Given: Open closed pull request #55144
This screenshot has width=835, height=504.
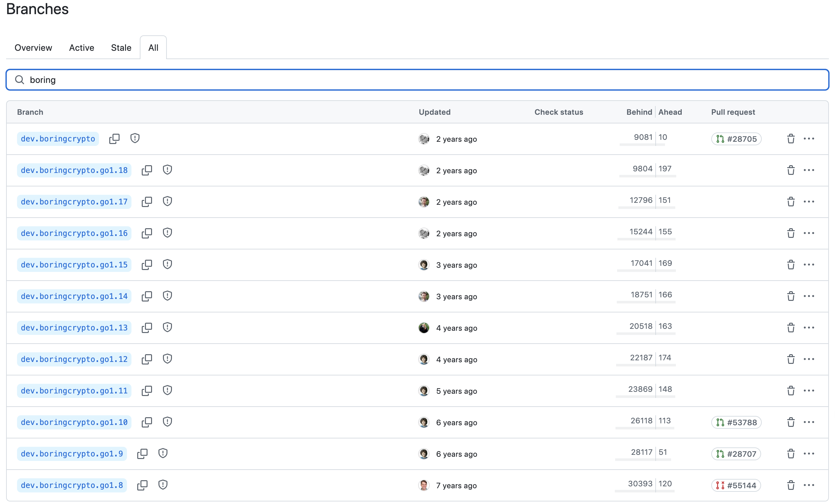Looking at the screenshot, I should (x=736, y=485).
